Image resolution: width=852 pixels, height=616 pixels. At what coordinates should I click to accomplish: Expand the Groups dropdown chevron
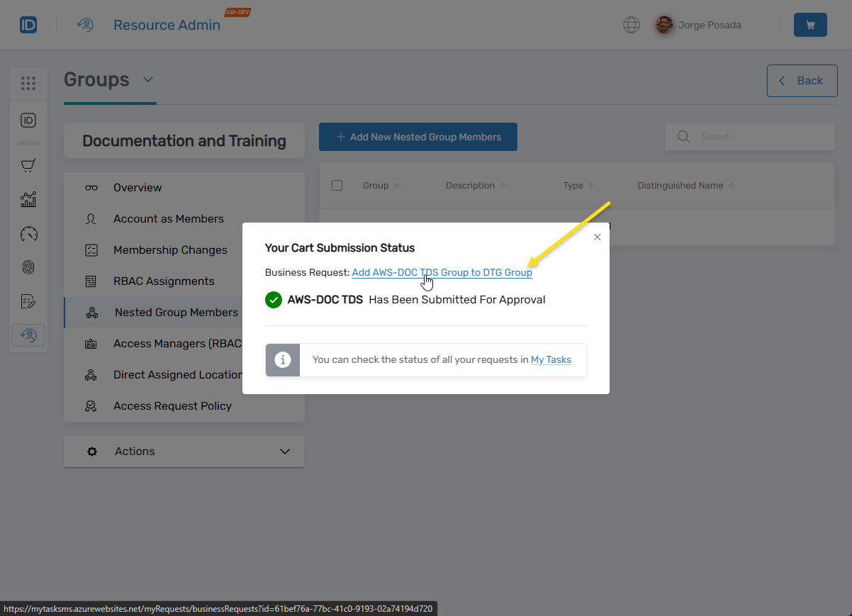click(147, 80)
